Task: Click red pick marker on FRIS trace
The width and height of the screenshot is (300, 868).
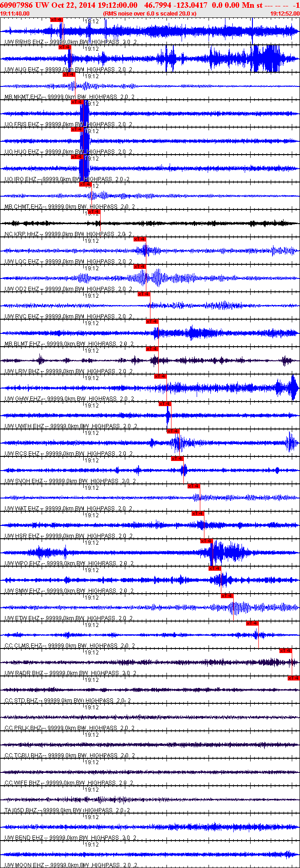Action: tap(77, 102)
